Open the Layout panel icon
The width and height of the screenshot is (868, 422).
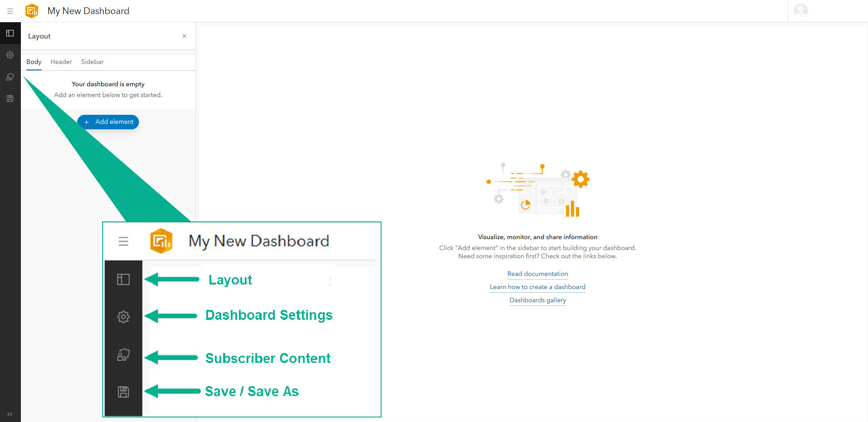[x=10, y=33]
